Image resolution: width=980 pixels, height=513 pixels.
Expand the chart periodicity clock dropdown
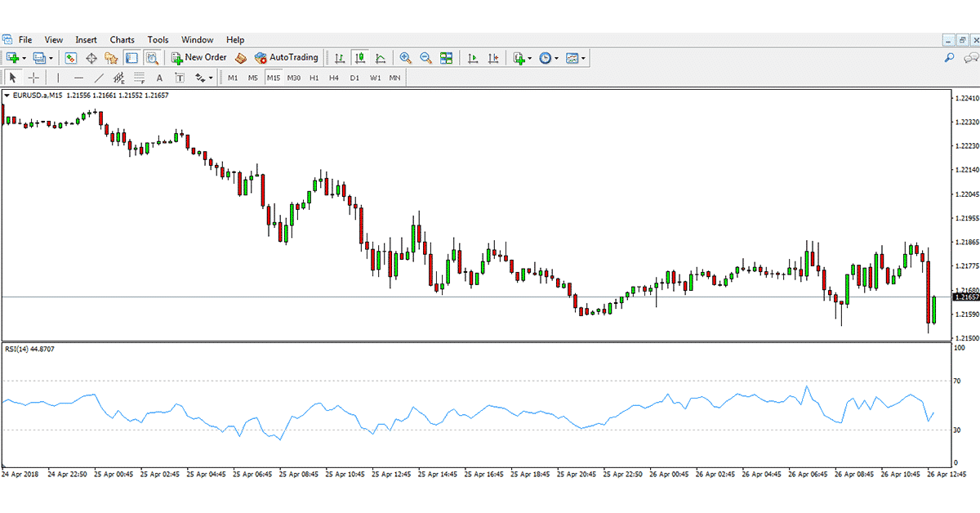[x=557, y=58]
